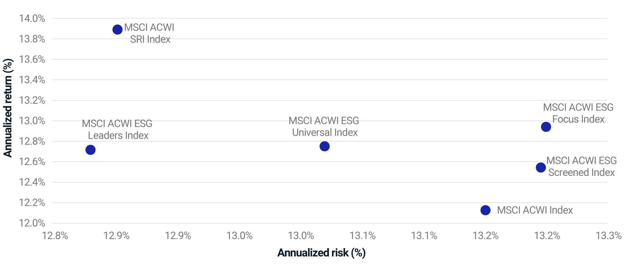
Task: Select the "MSCI ACWI ESG Screened Index" label
Action: click(x=581, y=167)
